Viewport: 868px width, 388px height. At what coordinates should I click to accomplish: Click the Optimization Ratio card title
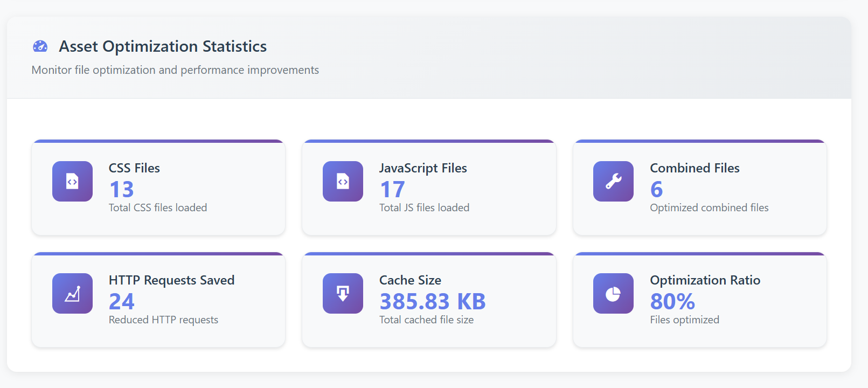tap(705, 280)
